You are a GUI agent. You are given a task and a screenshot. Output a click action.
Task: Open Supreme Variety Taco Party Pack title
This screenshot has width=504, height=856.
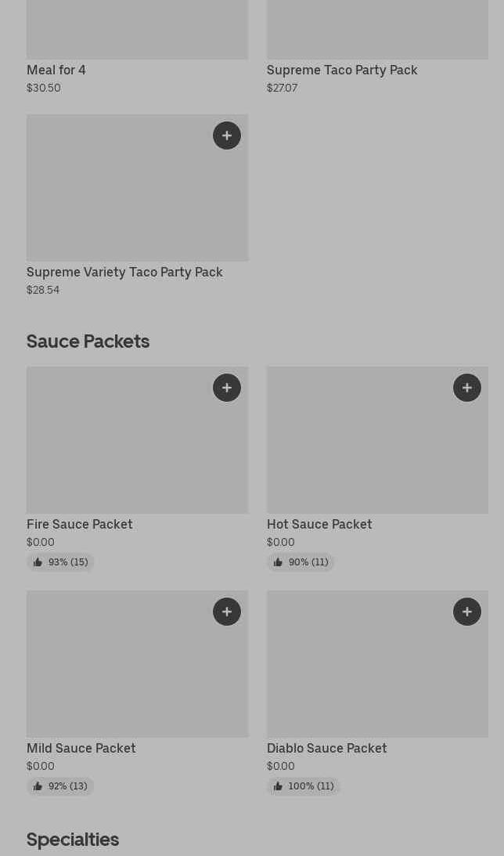coord(124,272)
